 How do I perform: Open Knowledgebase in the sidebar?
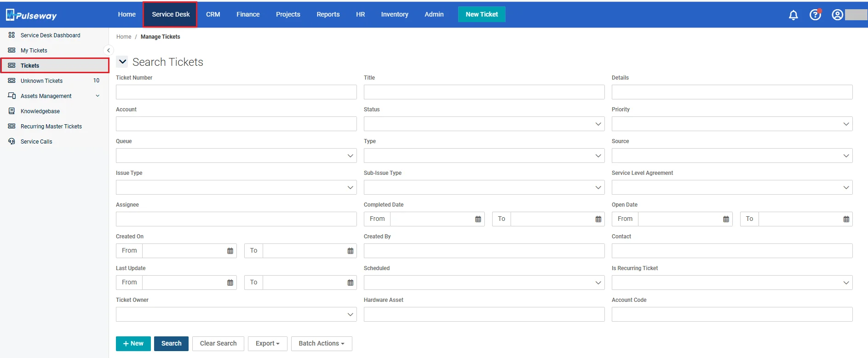40,111
